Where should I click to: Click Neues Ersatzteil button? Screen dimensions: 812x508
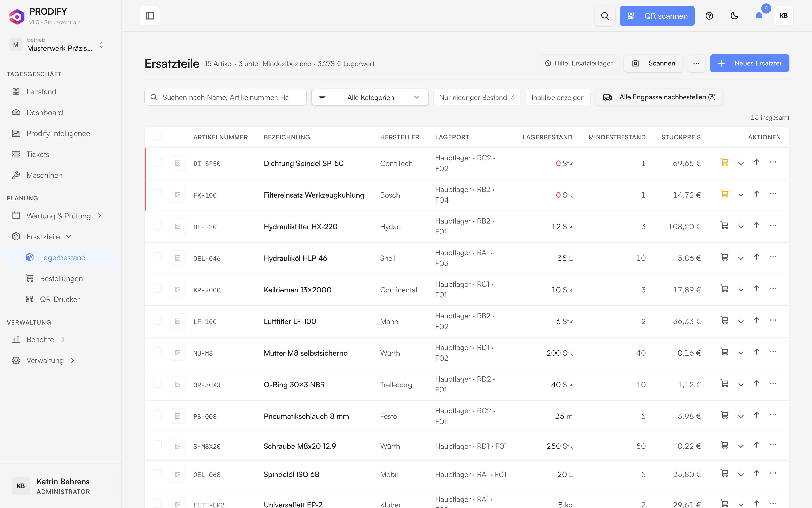(749, 63)
